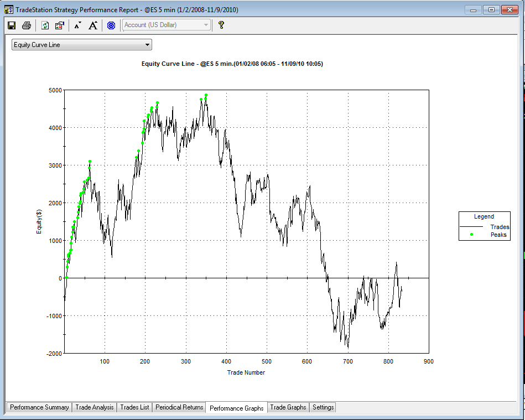Click the 100 x-axis value

coord(105,361)
